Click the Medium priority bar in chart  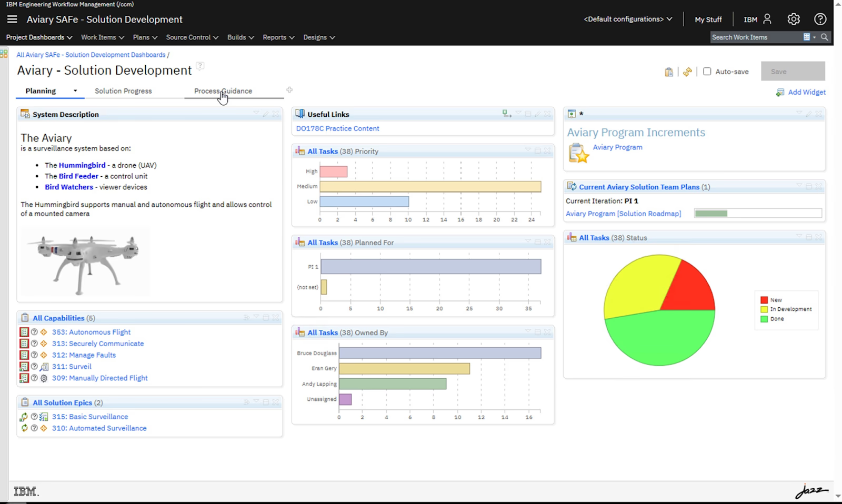point(430,186)
